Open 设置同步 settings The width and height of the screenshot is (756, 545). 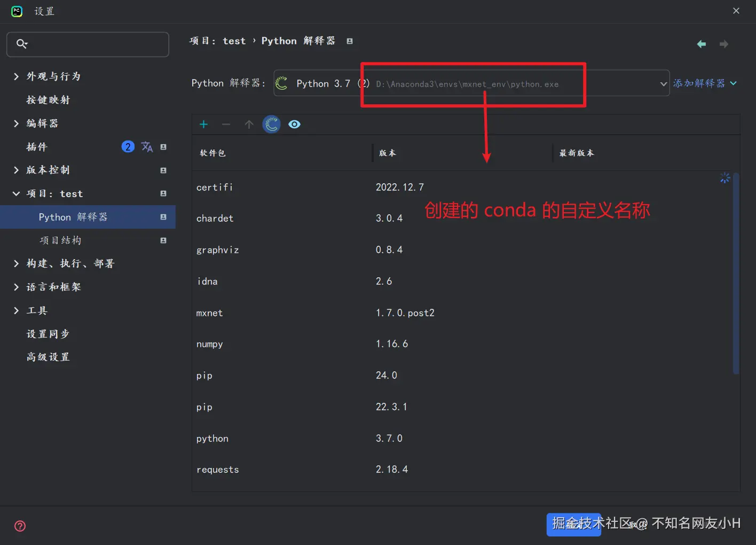[48, 333]
